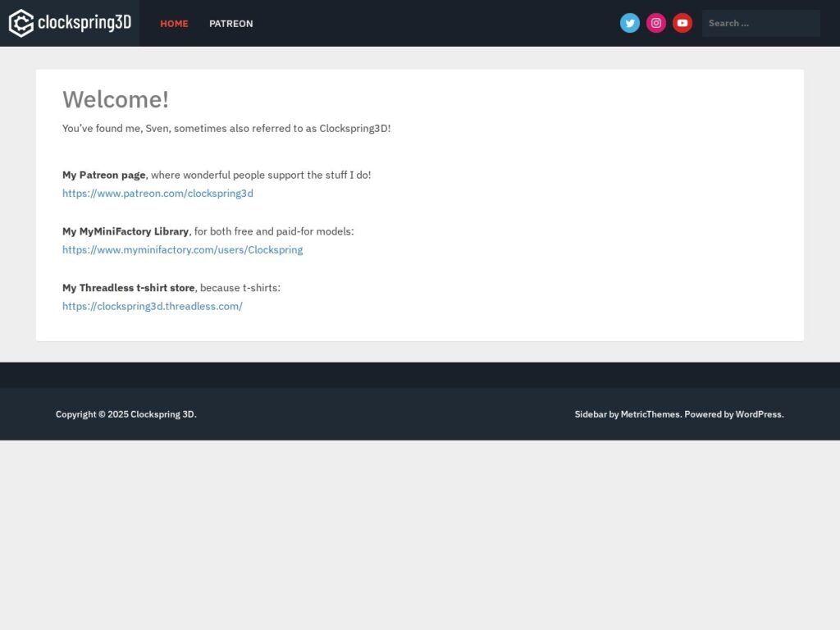Click Clockspring 3D in the copyright notice
Image resolution: width=840 pixels, height=630 pixels.
pyautogui.click(x=162, y=414)
